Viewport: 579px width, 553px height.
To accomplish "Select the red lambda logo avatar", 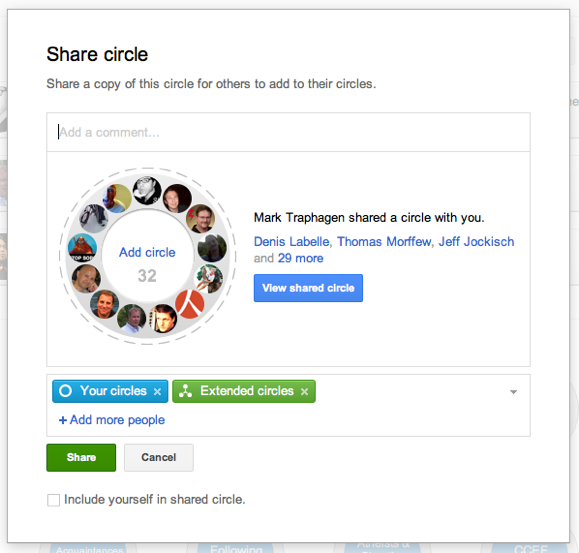I will [x=189, y=304].
